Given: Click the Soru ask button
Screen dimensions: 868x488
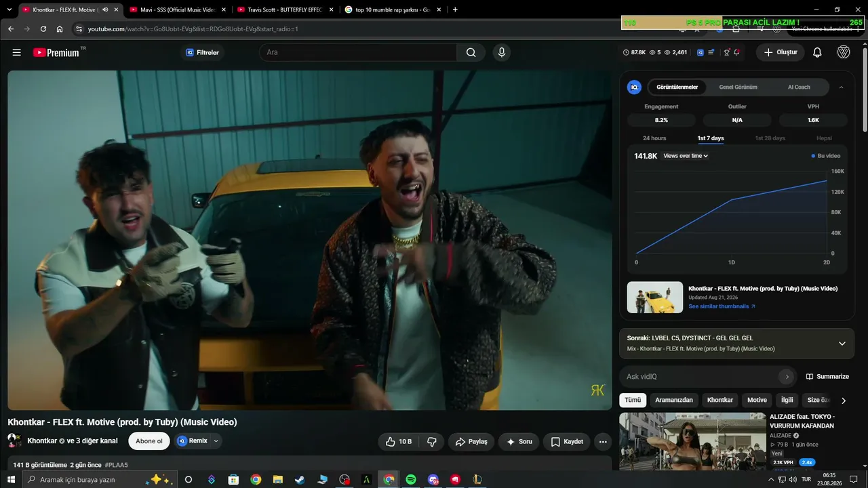Looking at the screenshot, I should [x=519, y=441].
